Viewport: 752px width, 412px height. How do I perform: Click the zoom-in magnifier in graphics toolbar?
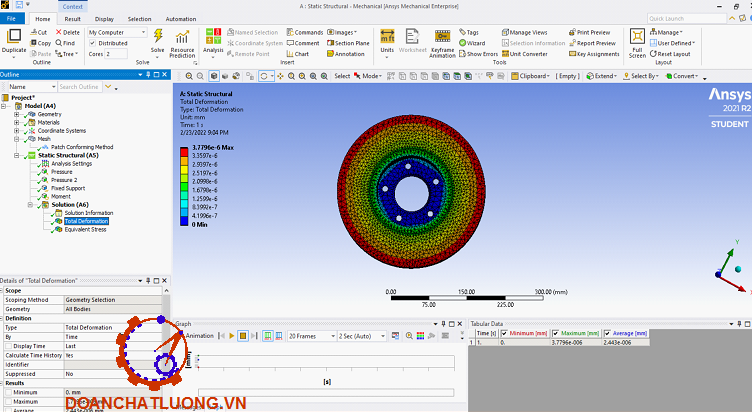point(189,76)
